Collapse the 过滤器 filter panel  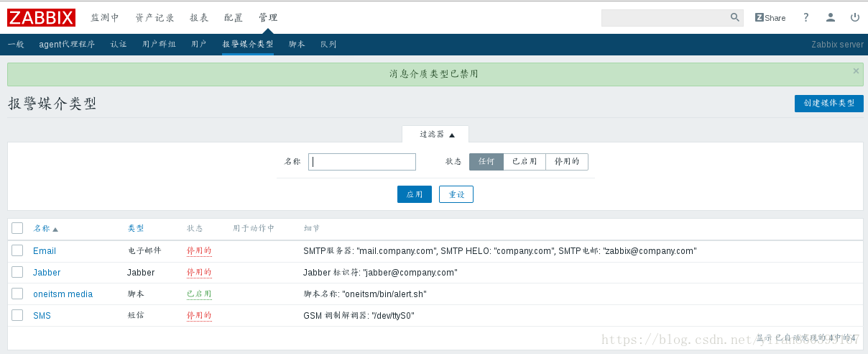point(435,135)
